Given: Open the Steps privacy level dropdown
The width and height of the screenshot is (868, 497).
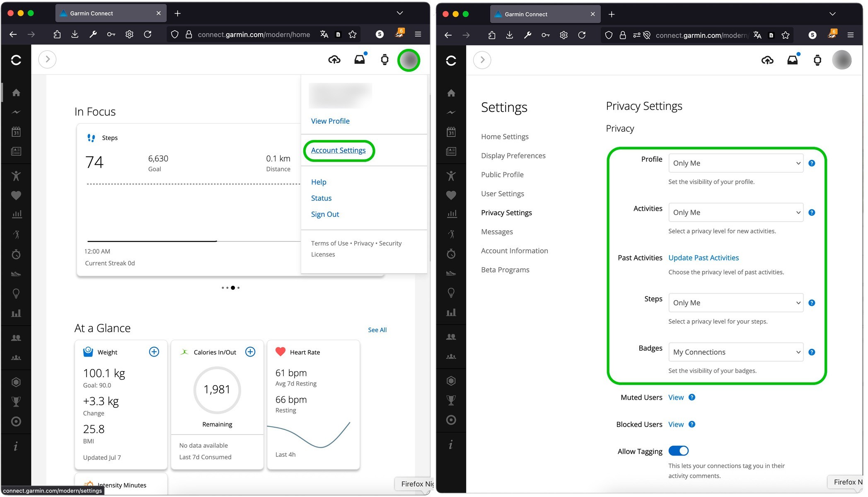Looking at the screenshot, I should click(735, 303).
